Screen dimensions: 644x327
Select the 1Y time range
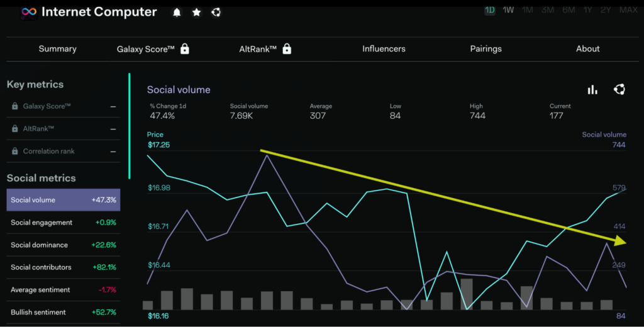[588, 10]
